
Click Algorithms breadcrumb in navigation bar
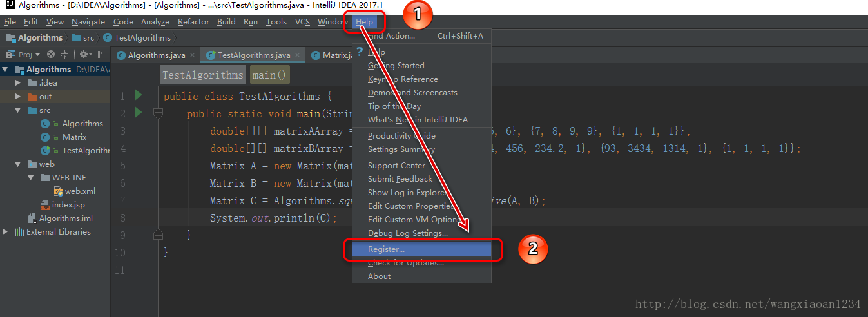34,38
